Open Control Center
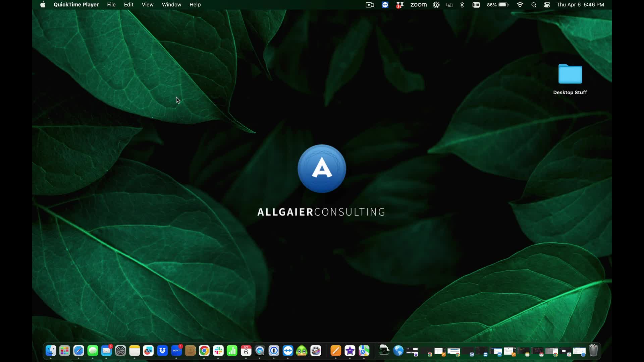The width and height of the screenshot is (644, 362). click(547, 5)
